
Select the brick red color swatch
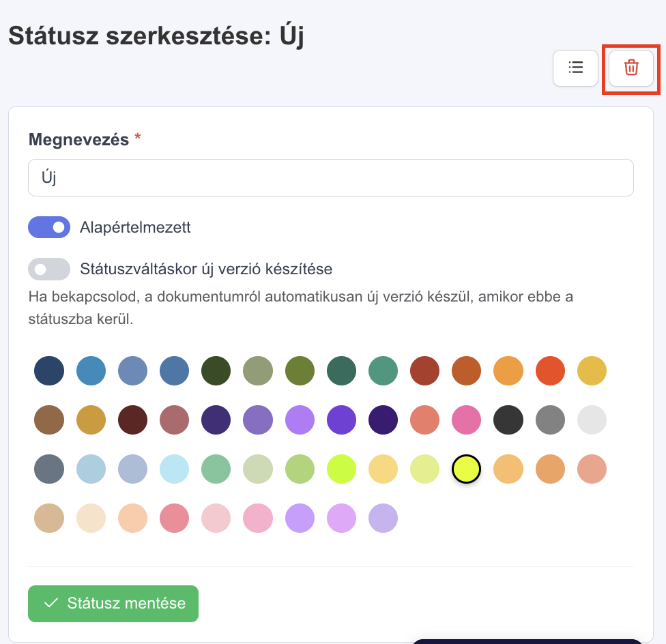click(424, 370)
